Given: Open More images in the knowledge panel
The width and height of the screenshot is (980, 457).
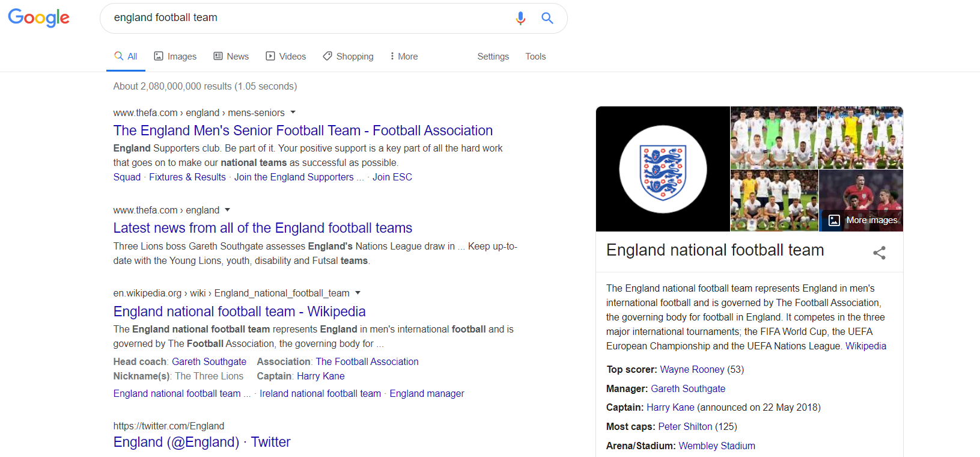Looking at the screenshot, I should coord(863,220).
